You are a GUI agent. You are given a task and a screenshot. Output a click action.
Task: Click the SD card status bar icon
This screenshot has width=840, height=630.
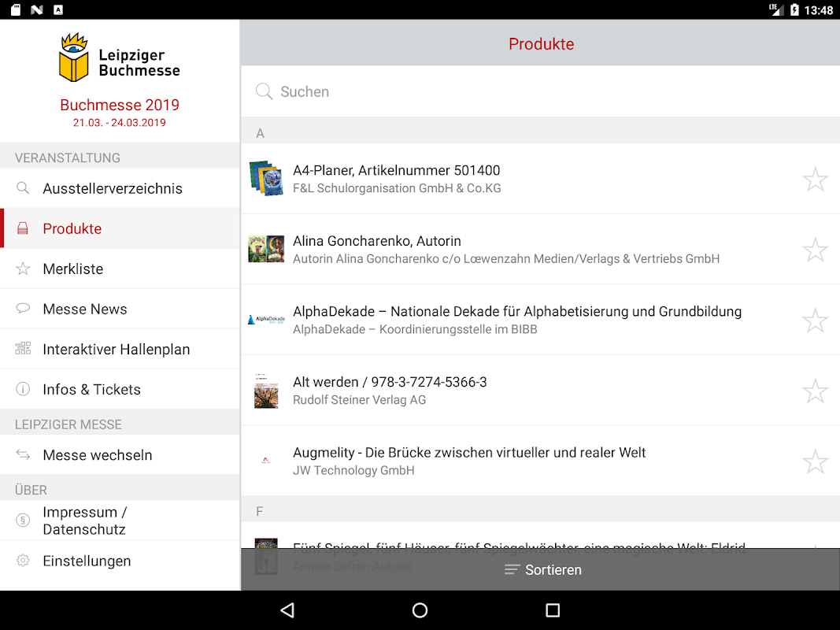16,9
